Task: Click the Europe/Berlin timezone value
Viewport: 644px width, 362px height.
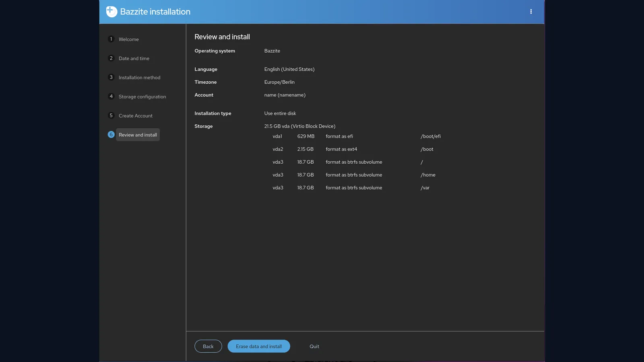Action: (x=279, y=82)
